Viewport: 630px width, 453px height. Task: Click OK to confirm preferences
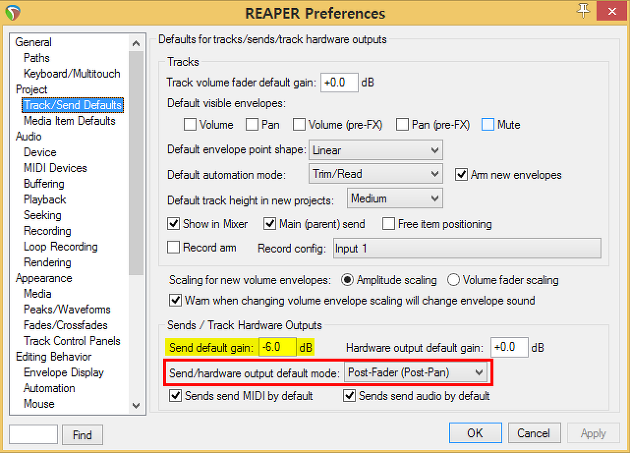[475, 433]
